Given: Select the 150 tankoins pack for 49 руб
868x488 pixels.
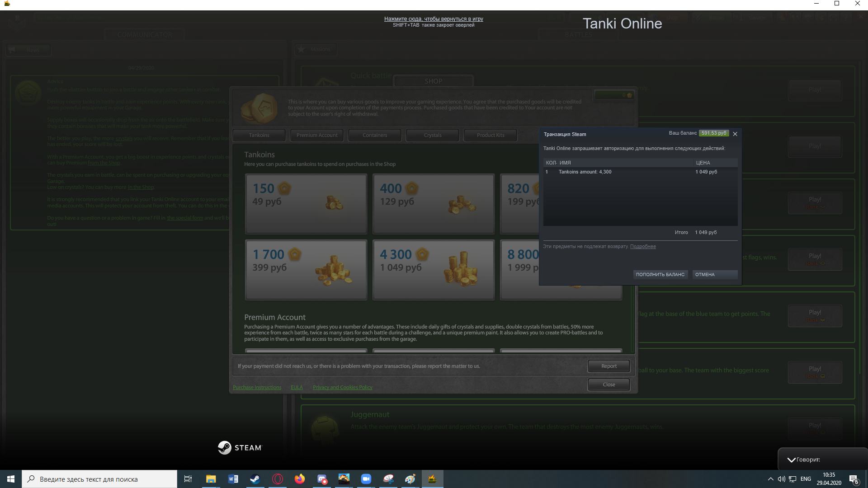Looking at the screenshot, I should click(x=306, y=204).
